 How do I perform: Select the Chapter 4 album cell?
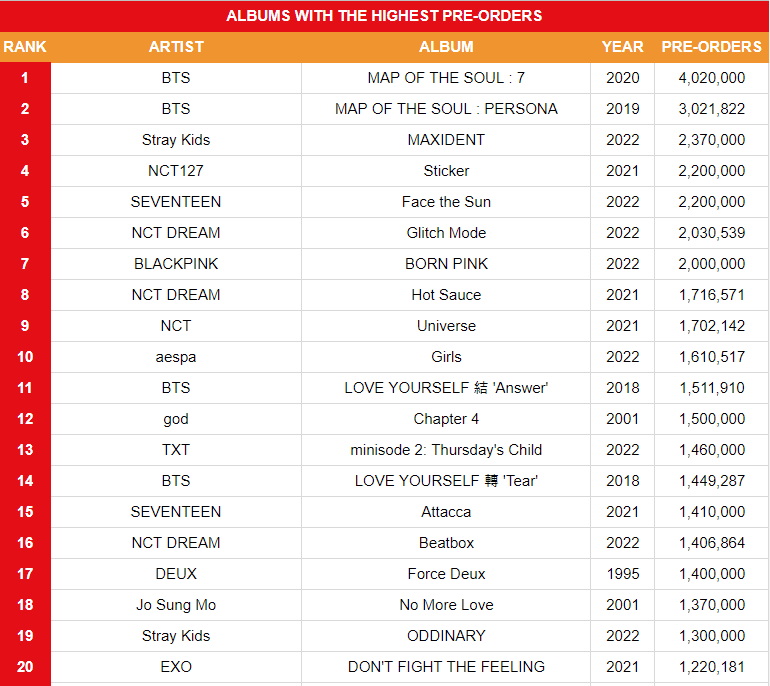[x=446, y=419]
